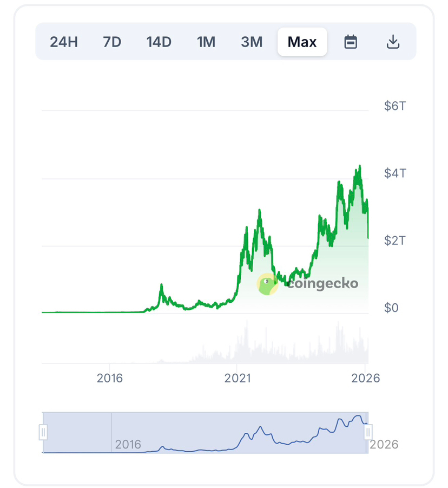448x488 pixels.
Task: Click the right navigator range handle
Action: coord(368,432)
